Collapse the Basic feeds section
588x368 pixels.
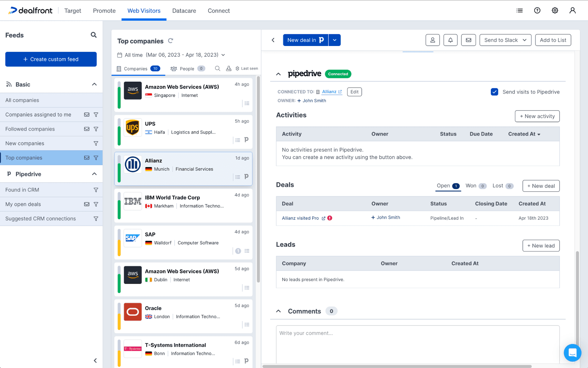(x=94, y=84)
